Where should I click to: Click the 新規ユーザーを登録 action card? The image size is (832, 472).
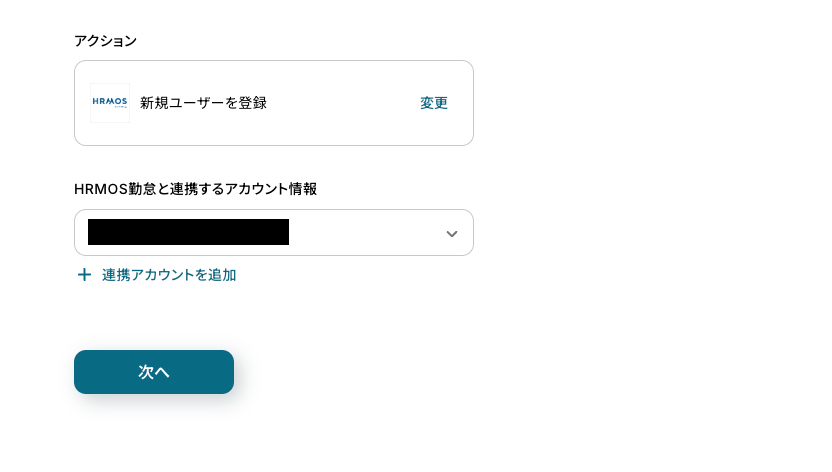(273, 103)
